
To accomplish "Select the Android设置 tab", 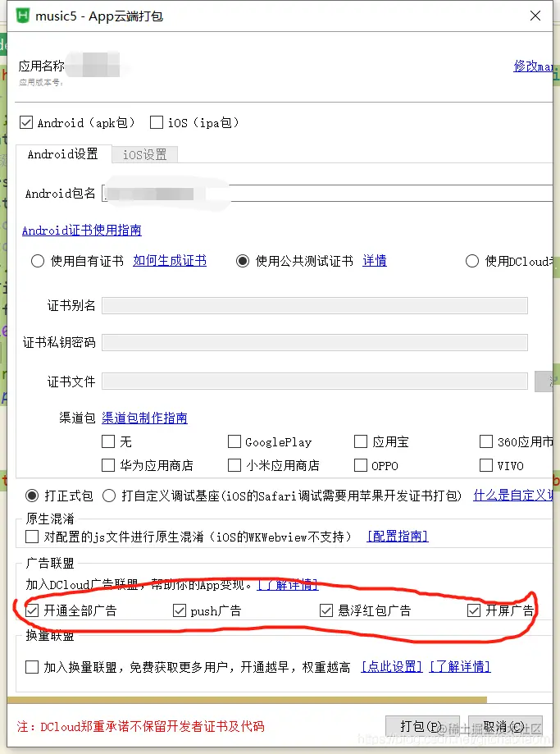I will click(x=63, y=154).
